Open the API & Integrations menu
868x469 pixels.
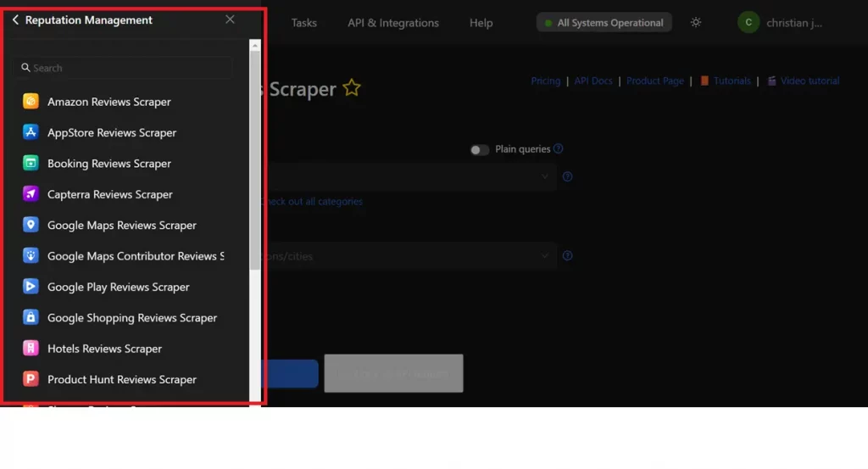pyautogui.click(x=393, y=23)
